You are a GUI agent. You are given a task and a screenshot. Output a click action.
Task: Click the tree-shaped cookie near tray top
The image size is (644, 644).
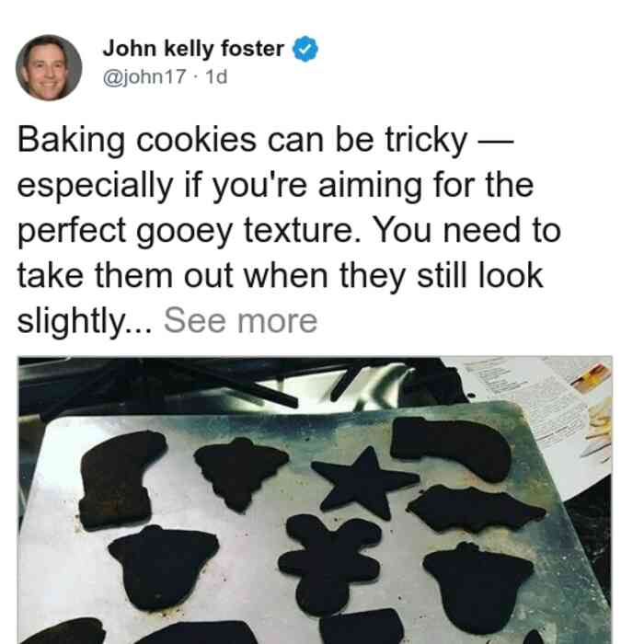point(241,474)
